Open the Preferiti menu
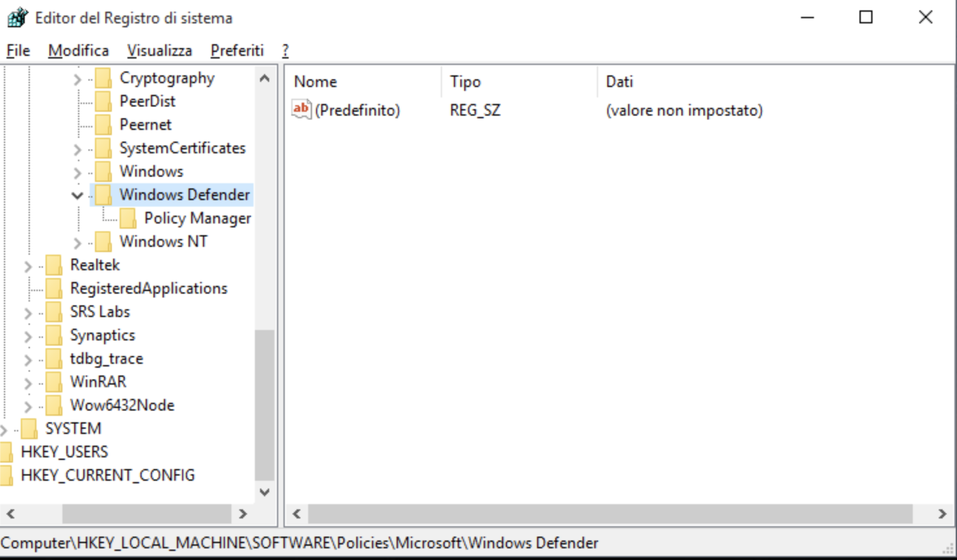 tap(237, 51)
